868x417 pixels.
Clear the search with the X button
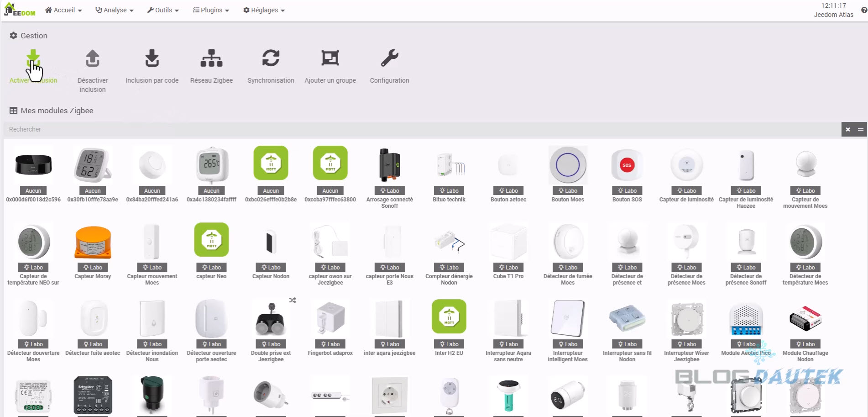pyautogui.click(x=848, y=129)
